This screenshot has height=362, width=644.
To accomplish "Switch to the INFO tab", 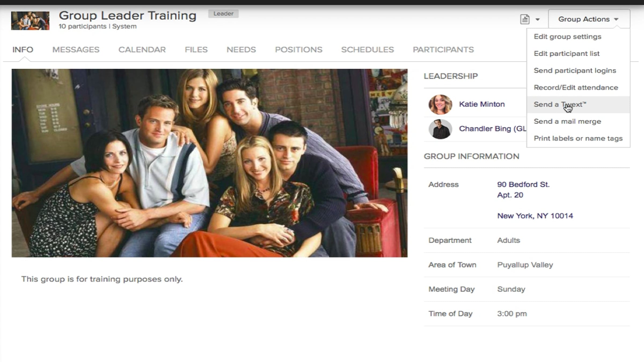I will [23, 50].
